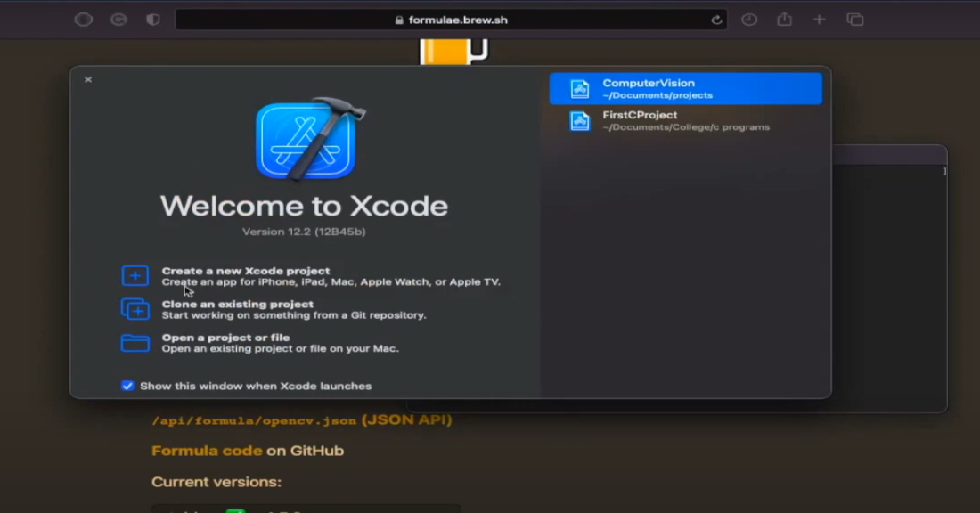Click the Safari downloads history clock icon
The height and width of the screenshot is (513, 980).
(749, 20)
